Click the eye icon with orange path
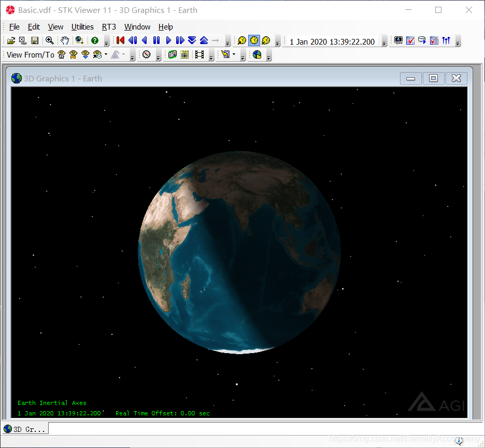The image size is (485, 448). pyautogui.click(x=73, y=55)
